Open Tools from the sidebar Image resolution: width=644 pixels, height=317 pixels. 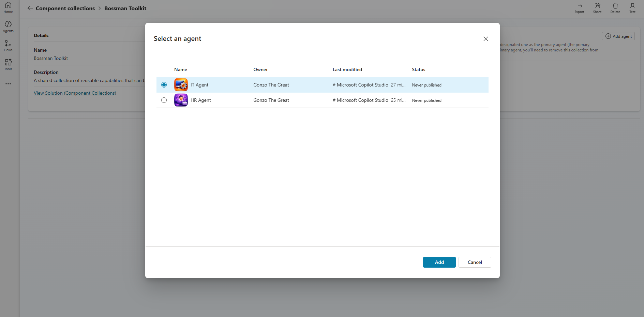point(8,65)
